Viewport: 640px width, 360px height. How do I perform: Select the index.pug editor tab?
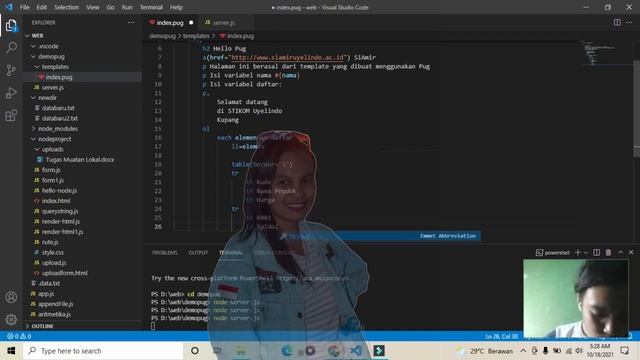[170, 22]
